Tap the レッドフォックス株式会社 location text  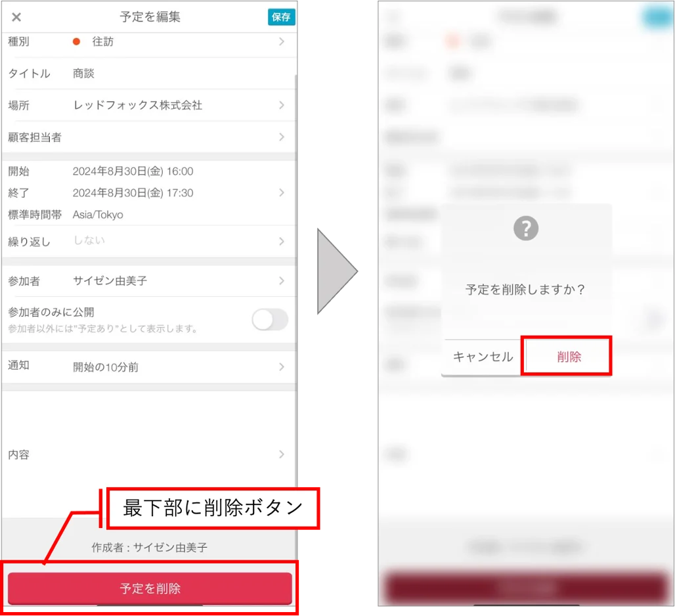137,105
